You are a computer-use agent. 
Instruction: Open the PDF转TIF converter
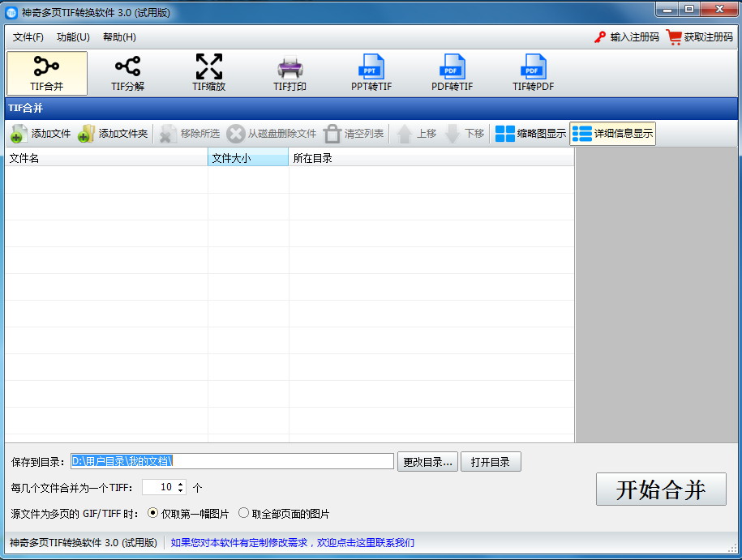pos(452,73)
